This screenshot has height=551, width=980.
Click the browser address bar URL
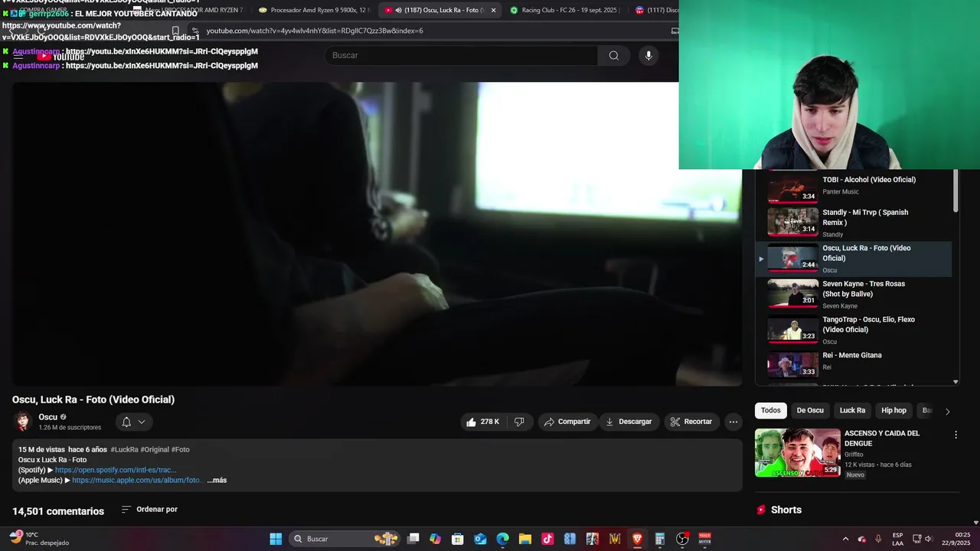click(x=314, y=31)
